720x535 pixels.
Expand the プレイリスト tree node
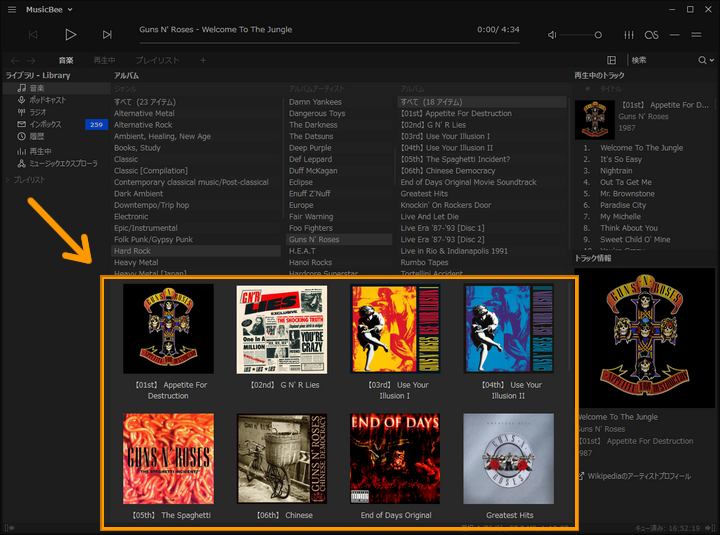pos(8,180)
